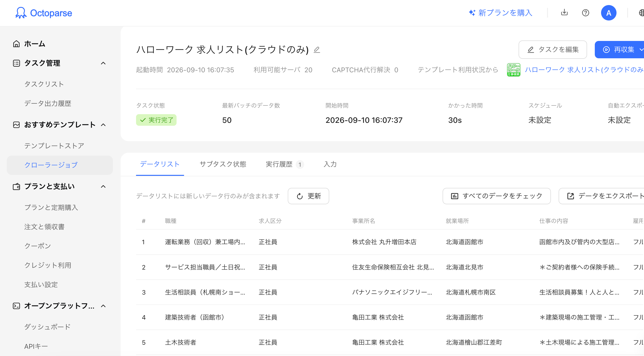Image resolution: width=644 pixels, height=356 pixels.
Task: Click the 新プランを購入 link
Action: click(500, 13)
